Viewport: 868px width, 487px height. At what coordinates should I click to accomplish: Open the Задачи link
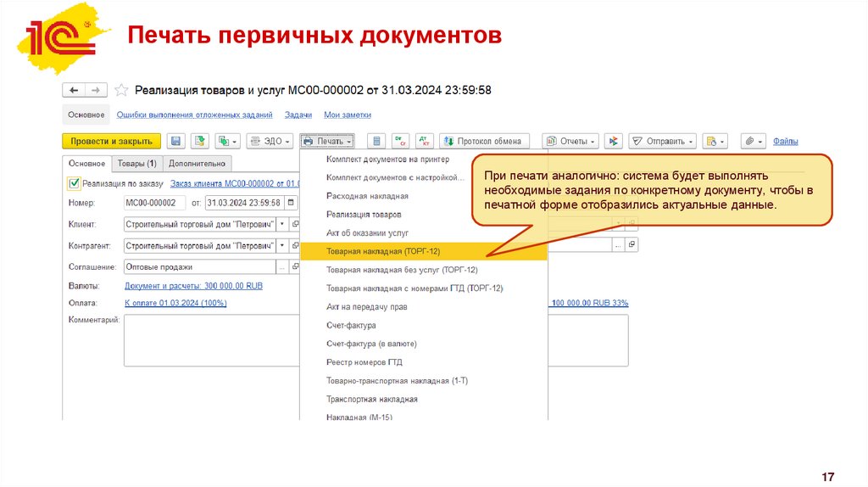coord(298,115)
